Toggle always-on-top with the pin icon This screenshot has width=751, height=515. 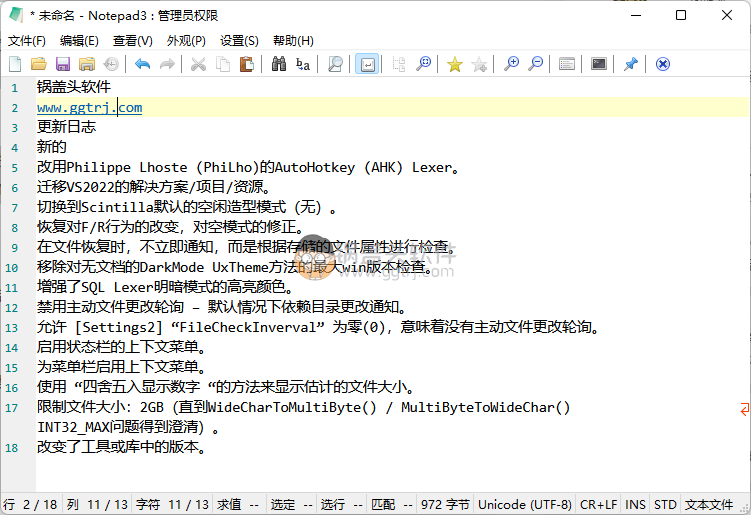point(630,64)
